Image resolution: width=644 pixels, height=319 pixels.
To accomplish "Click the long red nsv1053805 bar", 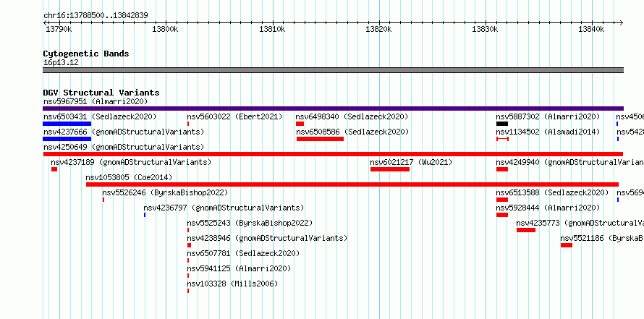I will click(x=352, y=184).
